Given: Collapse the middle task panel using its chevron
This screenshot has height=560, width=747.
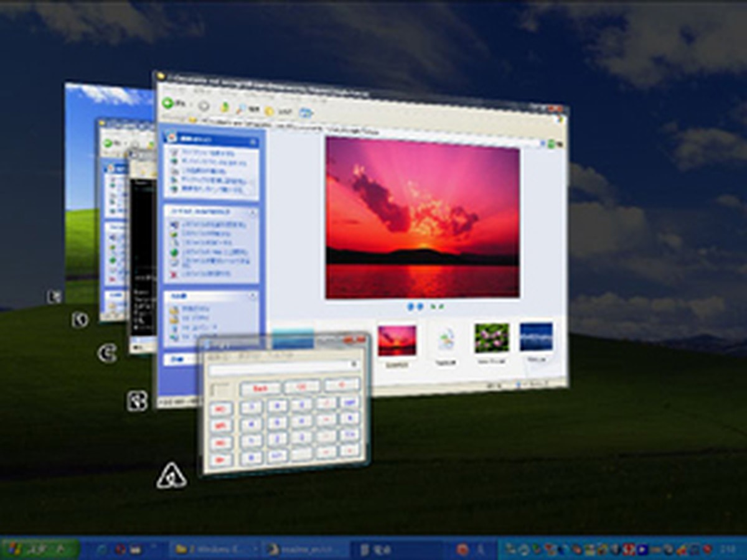Looking at the screenshot, I should pyautogui.click(x=253, y=212).
